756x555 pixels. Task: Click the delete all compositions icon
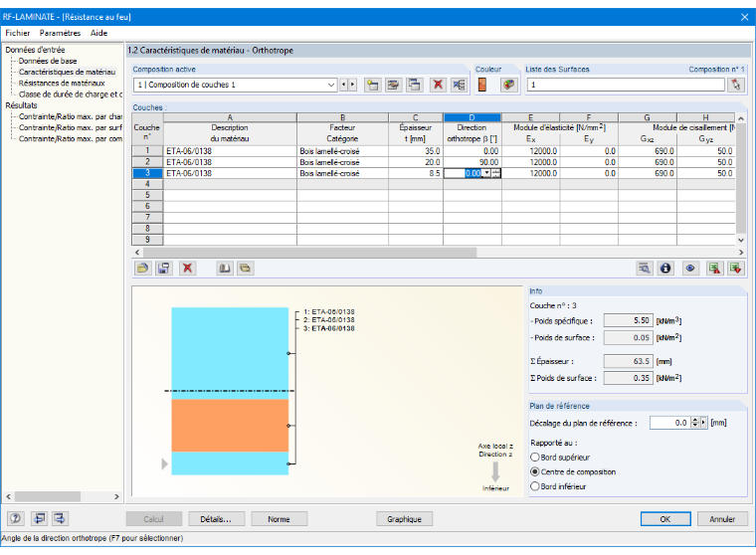click(459, 85)
